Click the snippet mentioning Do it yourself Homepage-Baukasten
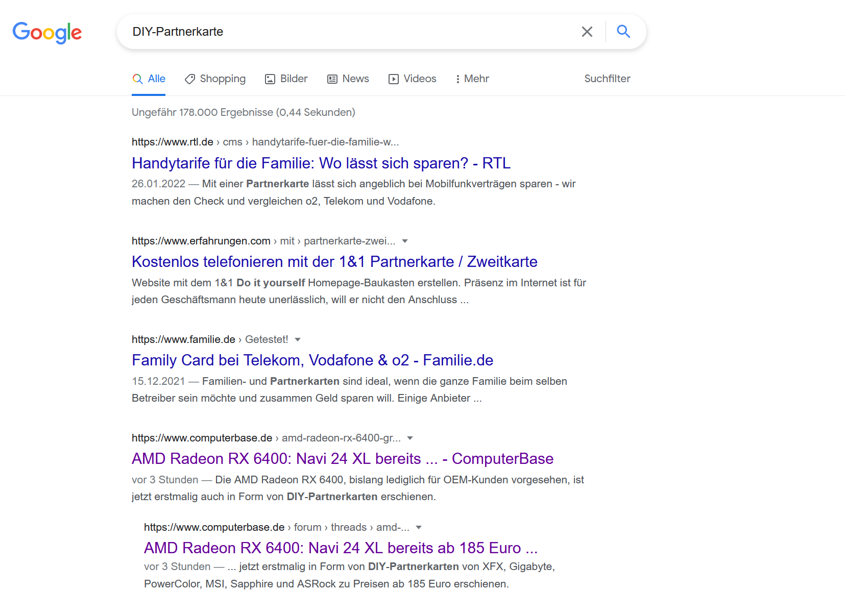Screen dimensions: 845x616 click(359, 291)
